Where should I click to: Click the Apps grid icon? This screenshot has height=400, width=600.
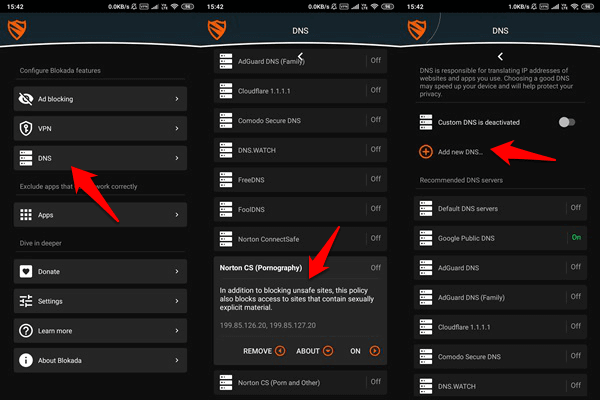click(x=26, y=215)
